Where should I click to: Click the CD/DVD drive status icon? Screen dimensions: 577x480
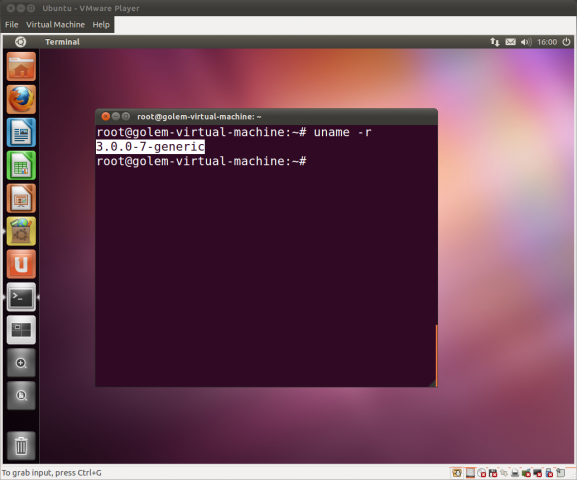click(482, 473)
